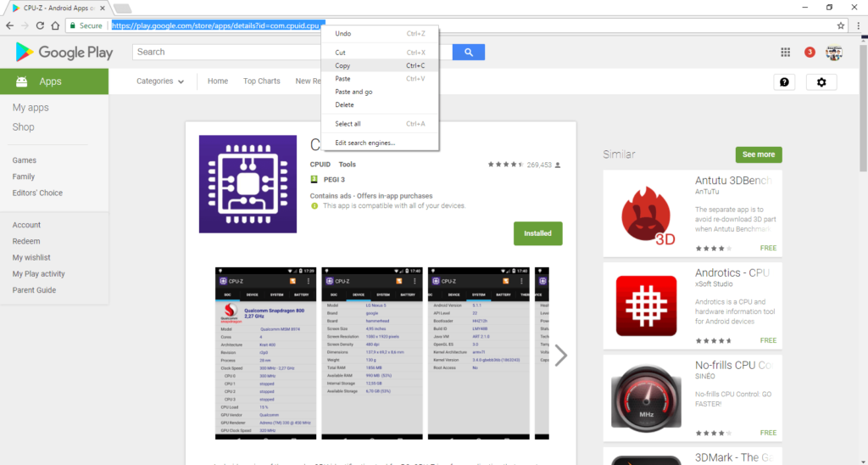Open the Google account avatar
Viewport: 868px width, 465px height.
834,52
